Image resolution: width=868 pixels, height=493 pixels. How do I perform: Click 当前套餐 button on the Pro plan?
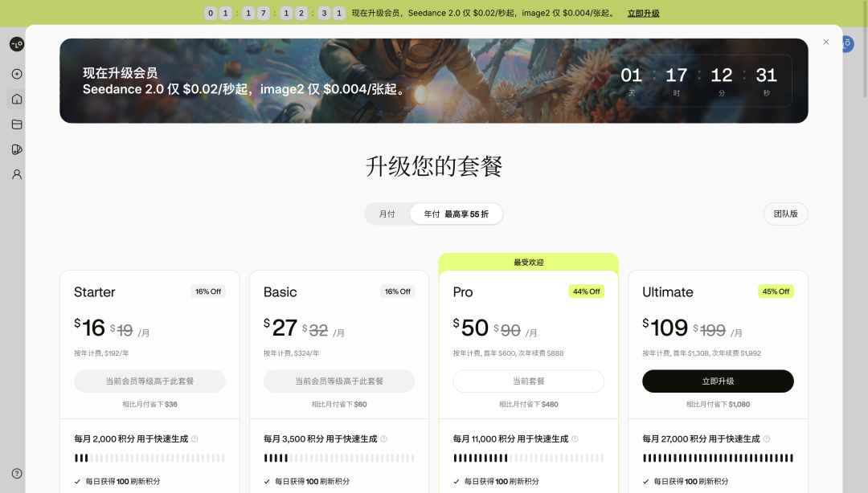529,381
